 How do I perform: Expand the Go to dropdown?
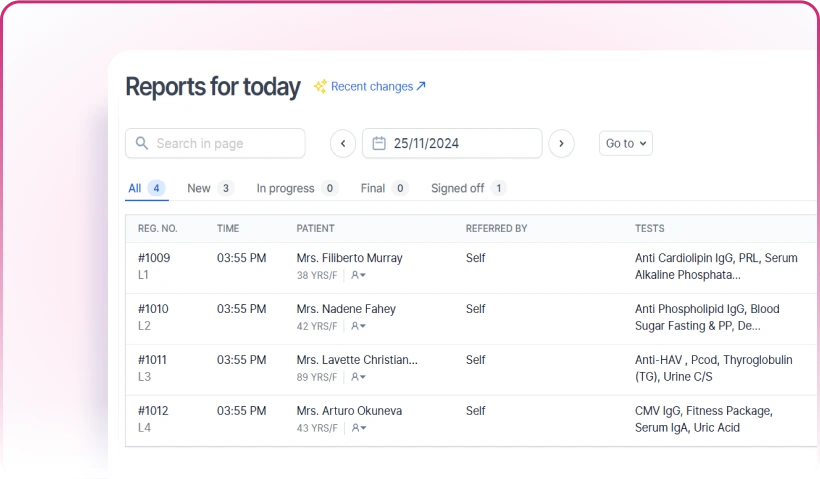pyautogui.click(x=625, y=143)
